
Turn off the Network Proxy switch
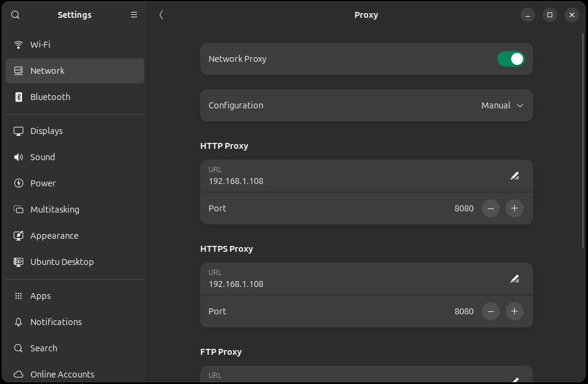click(511, 59)
